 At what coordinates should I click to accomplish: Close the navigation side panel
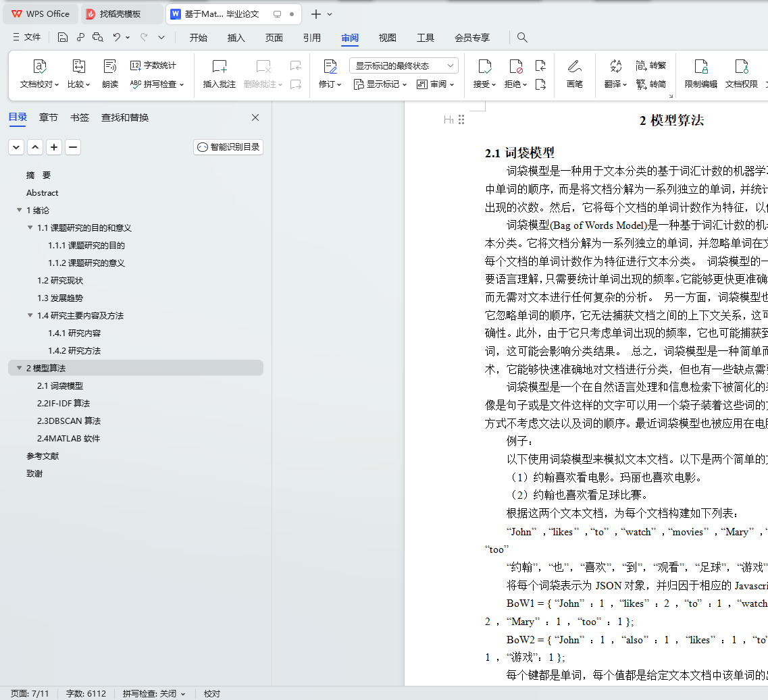click(x=255, y=117)
